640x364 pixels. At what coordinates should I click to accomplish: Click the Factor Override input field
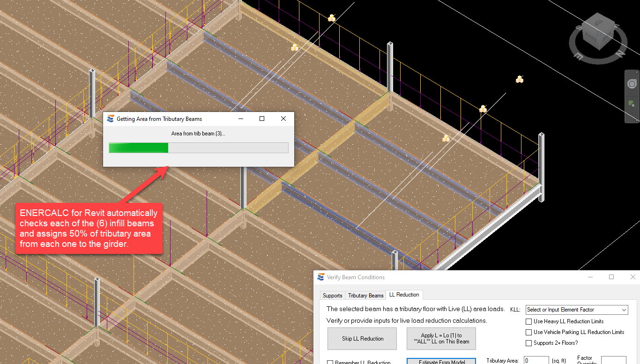(x=613, y=360)
